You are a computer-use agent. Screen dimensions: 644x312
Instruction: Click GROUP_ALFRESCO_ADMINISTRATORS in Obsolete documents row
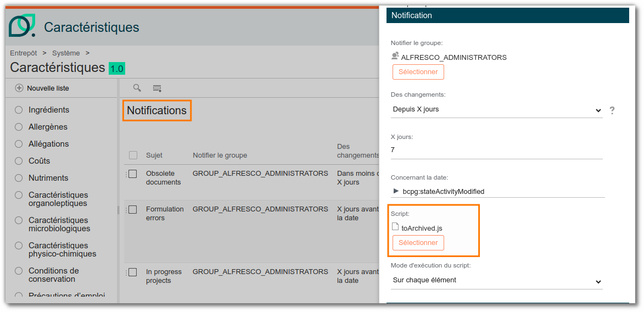pyautogui.click(x=260, y=174)
